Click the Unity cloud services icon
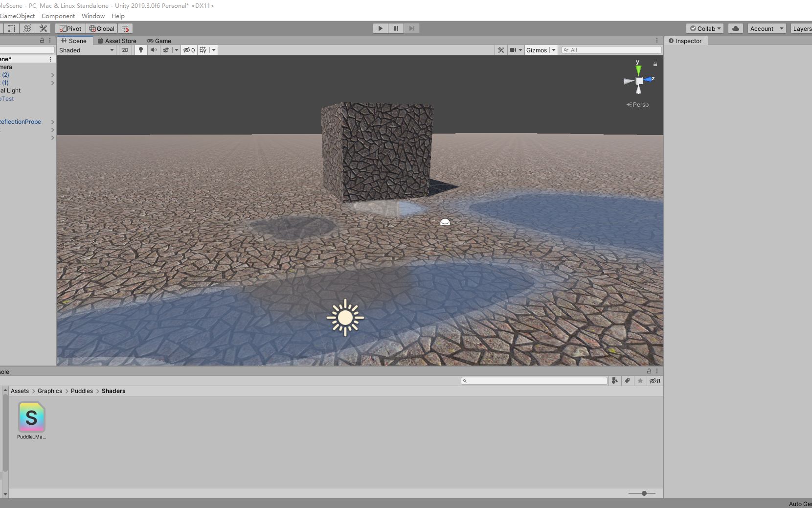Image resolution: width=812 pixels, height=508 pixels. [x=736, y=28]
